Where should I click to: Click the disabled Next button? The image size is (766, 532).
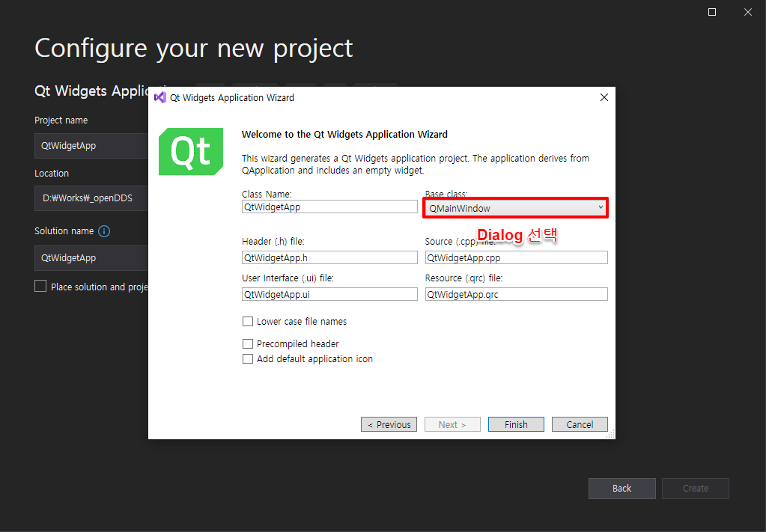452,424
